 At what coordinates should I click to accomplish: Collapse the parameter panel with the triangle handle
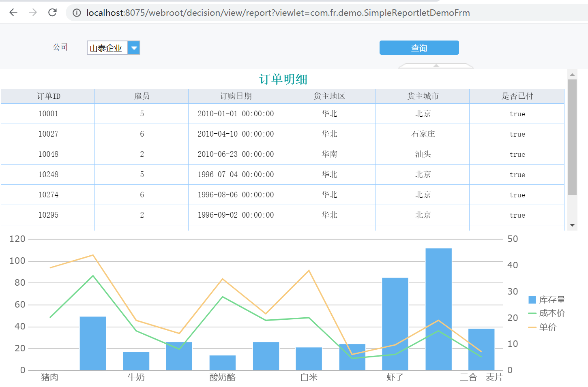tap(436, 66)
